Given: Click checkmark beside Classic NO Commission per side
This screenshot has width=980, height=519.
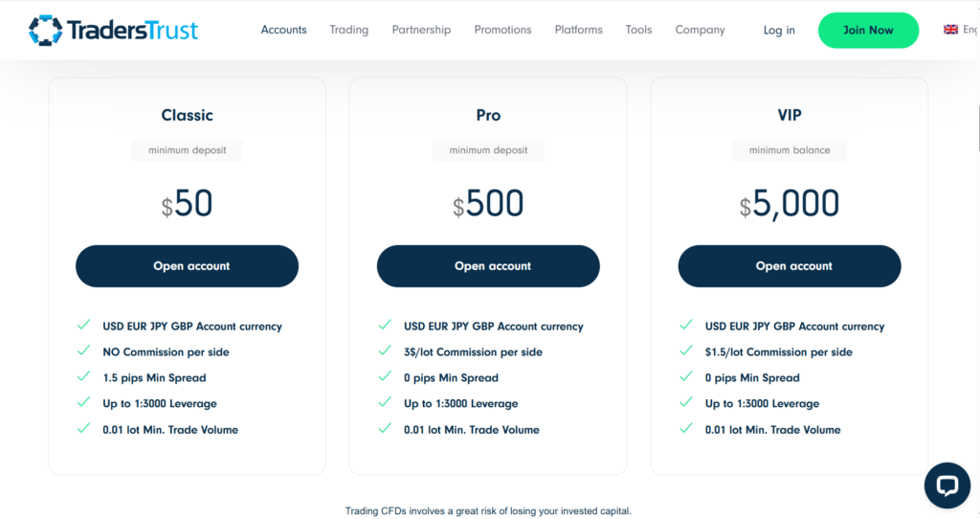Looking at the screenshot, I should [84, 350].
